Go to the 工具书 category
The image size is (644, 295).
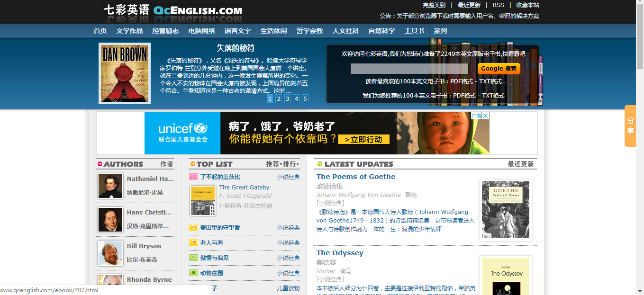pos(415,31)
